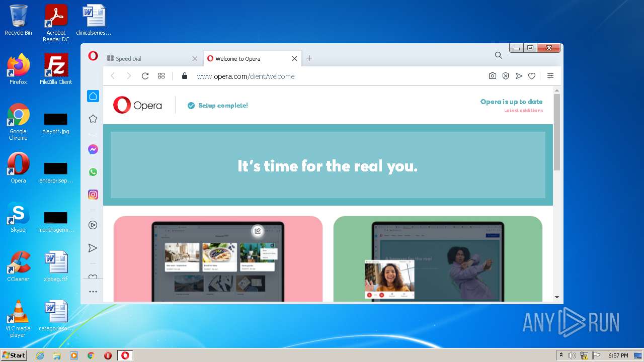Open My Flow send icon in address bar

[519, 76]
